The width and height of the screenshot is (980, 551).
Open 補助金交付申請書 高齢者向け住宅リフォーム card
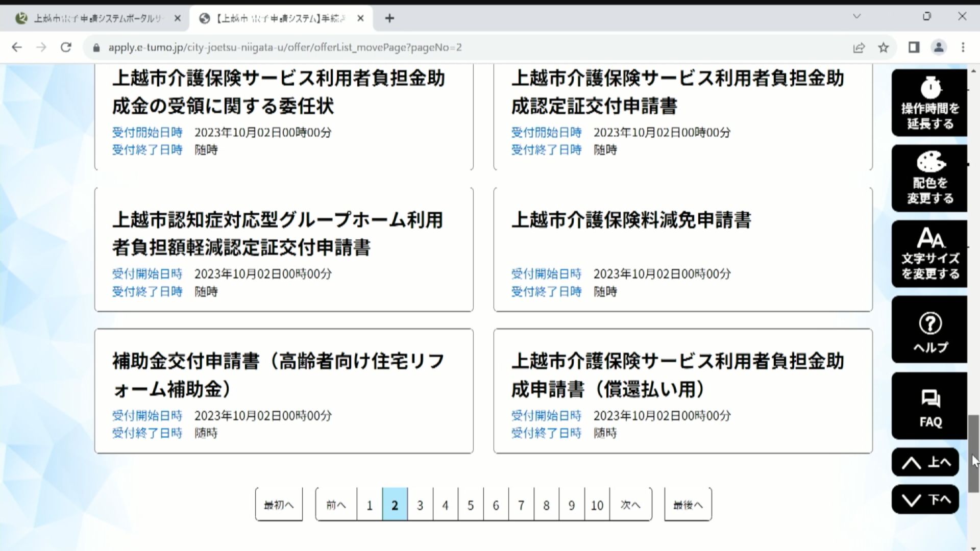click(x=284, y=391)
